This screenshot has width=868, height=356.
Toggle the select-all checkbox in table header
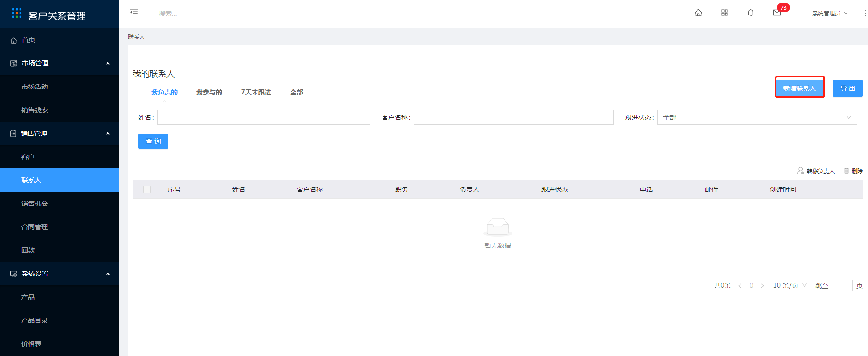(x=147, y=189)
